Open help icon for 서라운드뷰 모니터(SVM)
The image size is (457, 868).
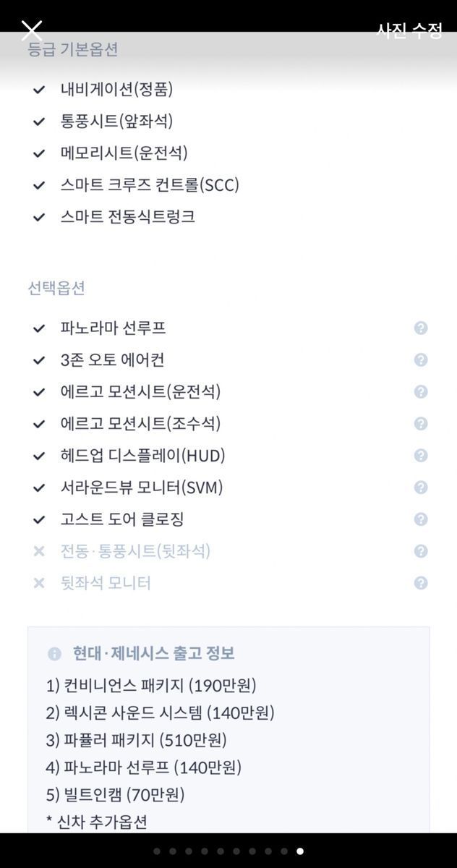pos(421,487)
